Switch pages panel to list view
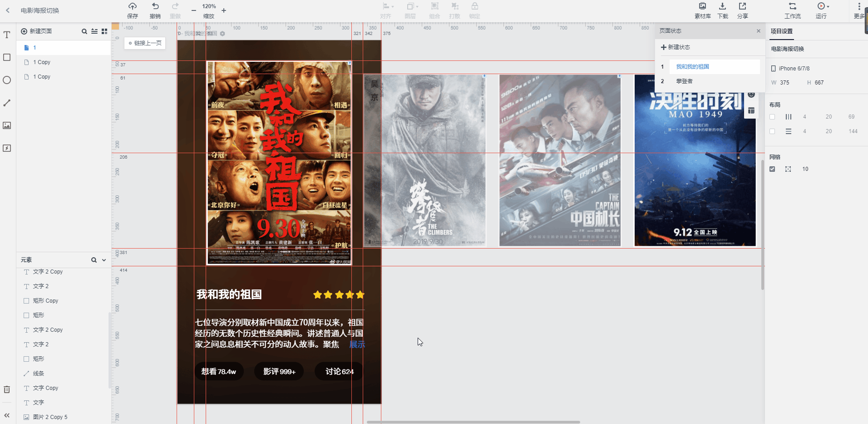Viewport: 868px width, 424px height. pyautogui.click(x=94, y=31)
